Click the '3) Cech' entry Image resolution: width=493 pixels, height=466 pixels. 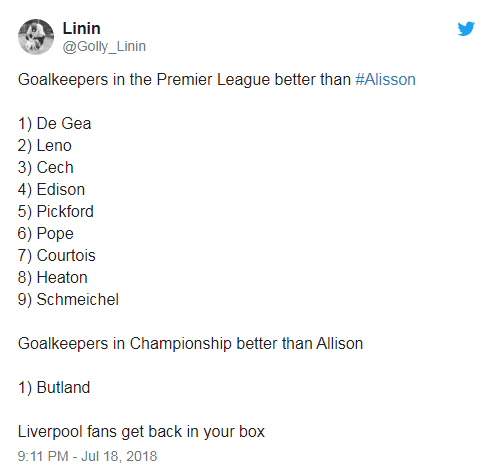click(x=46, y=168)
